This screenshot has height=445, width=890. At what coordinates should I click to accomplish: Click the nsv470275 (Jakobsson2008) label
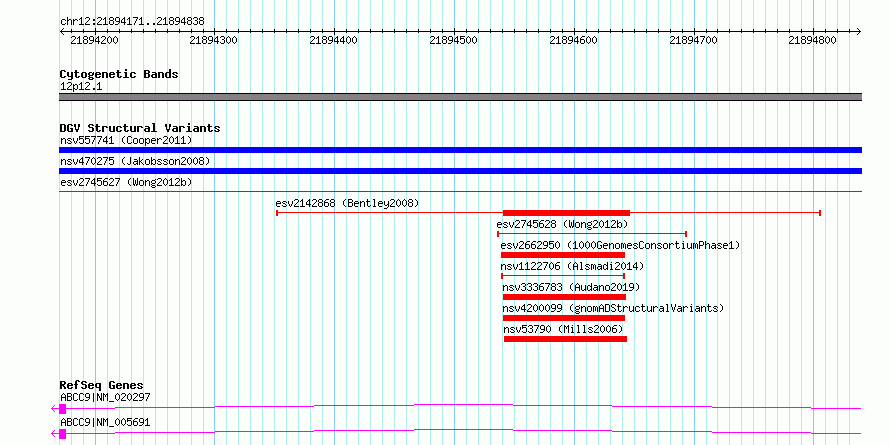point(135,161)
